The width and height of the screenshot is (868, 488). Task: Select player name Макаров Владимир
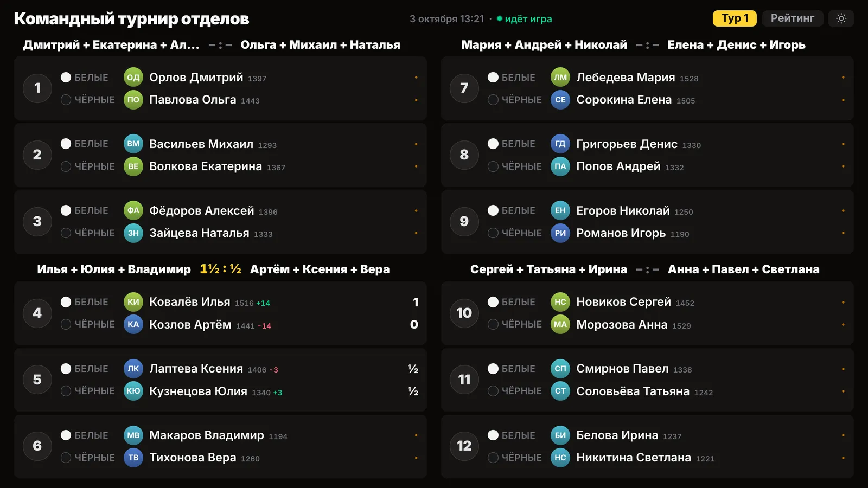[x=207, y=435]
